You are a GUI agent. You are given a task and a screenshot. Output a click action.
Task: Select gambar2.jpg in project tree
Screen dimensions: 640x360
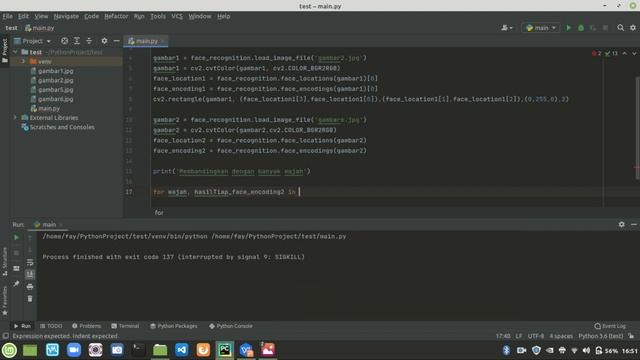tap(52, 80)
